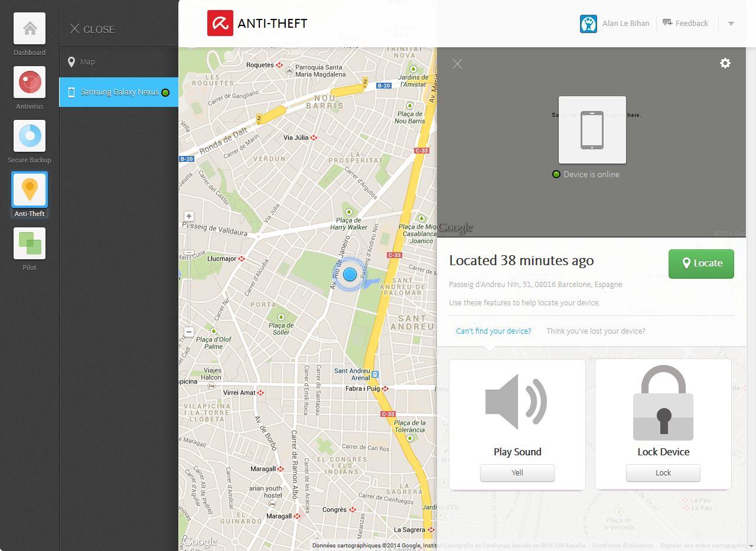Select the Anti-Theft pin icon
756x551 pixels.
(30, 190)
